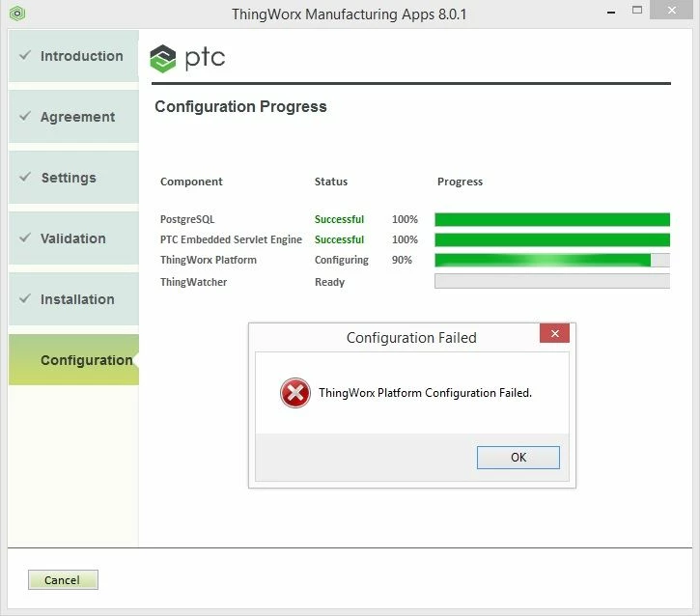
Task: Click the Agreement checkmark icon
Action: (x=25, y=116)
